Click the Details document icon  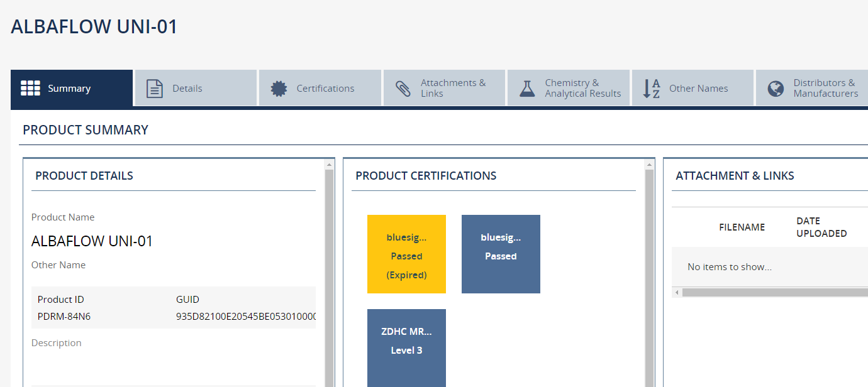pos(155,89)
